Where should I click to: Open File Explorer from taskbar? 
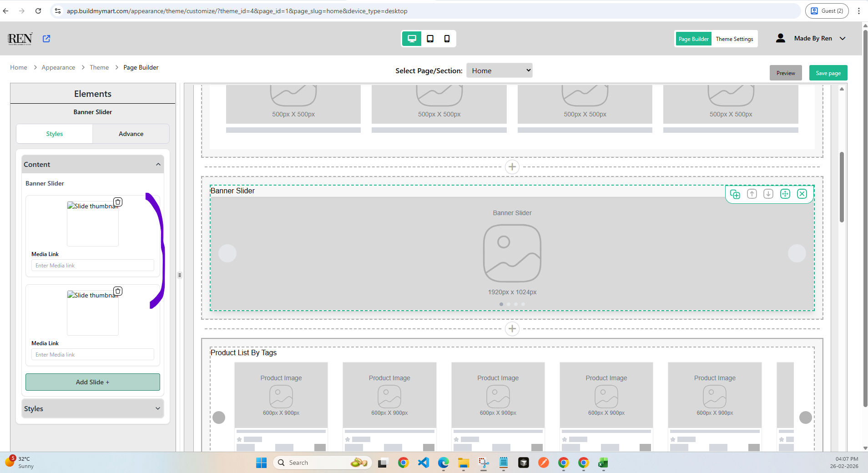(x=463, y=463)
